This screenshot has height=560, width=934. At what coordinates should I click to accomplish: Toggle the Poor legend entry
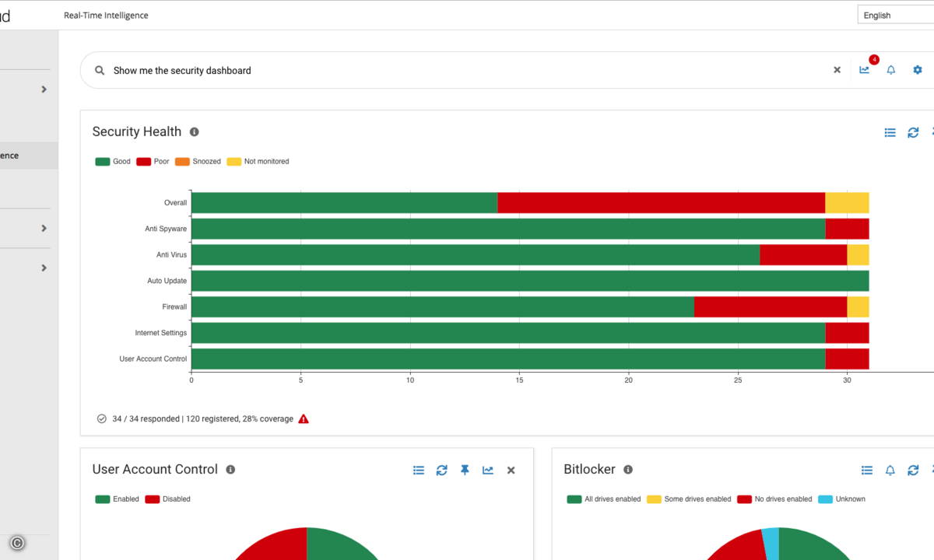tap(153, 162)
